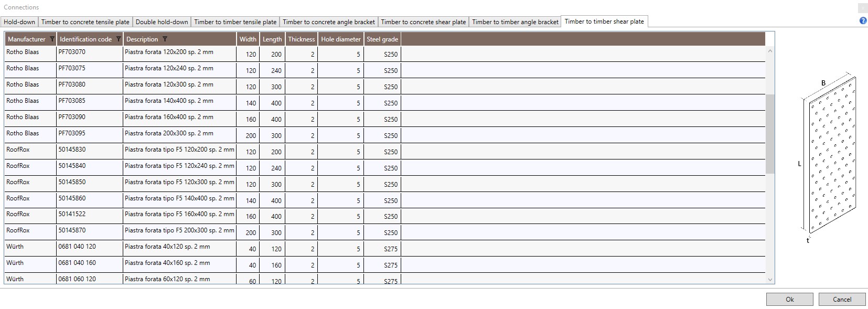Click description Piastra forata 40x160 sp. 2 mm
868x309 pixels.
tap(167, 263)
